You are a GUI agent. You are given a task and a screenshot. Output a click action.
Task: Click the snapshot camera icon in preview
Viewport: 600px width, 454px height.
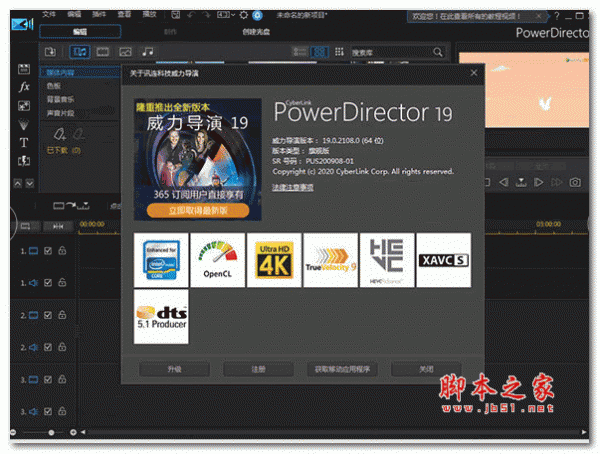tap(575, 183)
